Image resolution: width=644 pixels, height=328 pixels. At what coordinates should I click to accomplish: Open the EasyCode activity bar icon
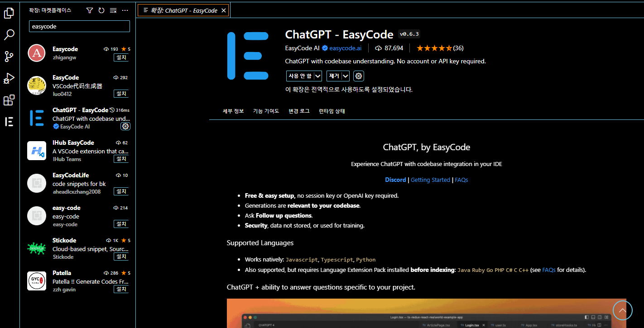9,122
